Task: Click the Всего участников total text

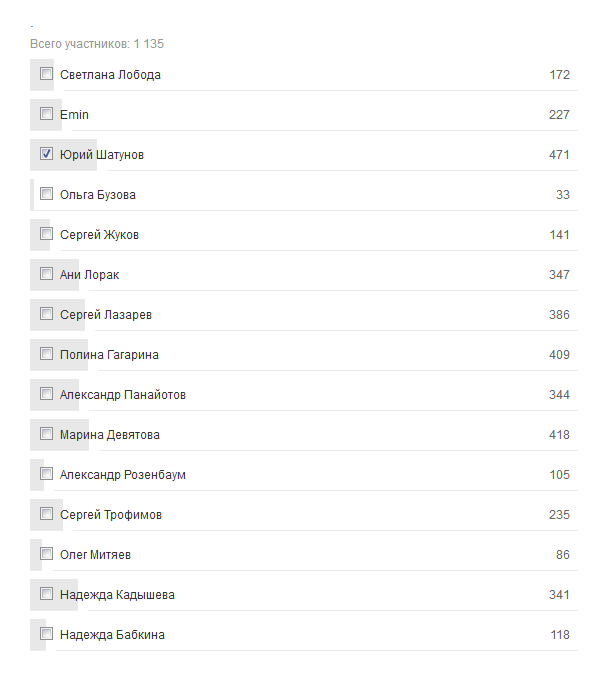Action: (97, 44)
